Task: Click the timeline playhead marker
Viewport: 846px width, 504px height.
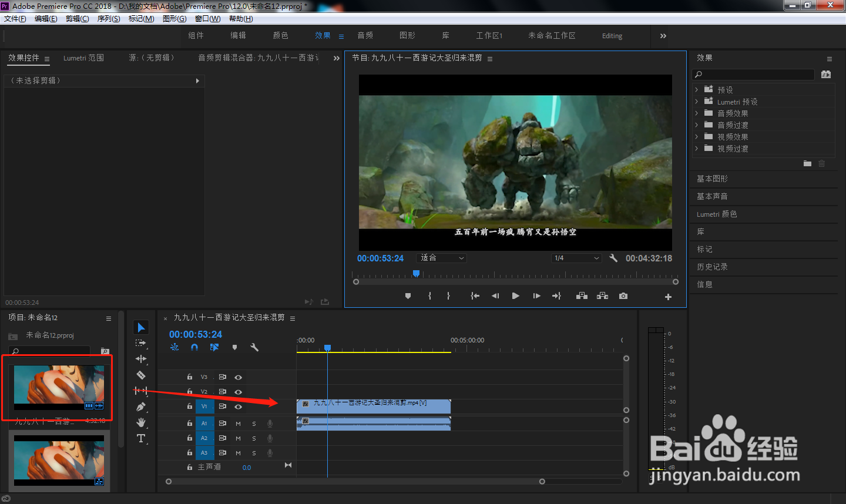Action: coord(328,348)
